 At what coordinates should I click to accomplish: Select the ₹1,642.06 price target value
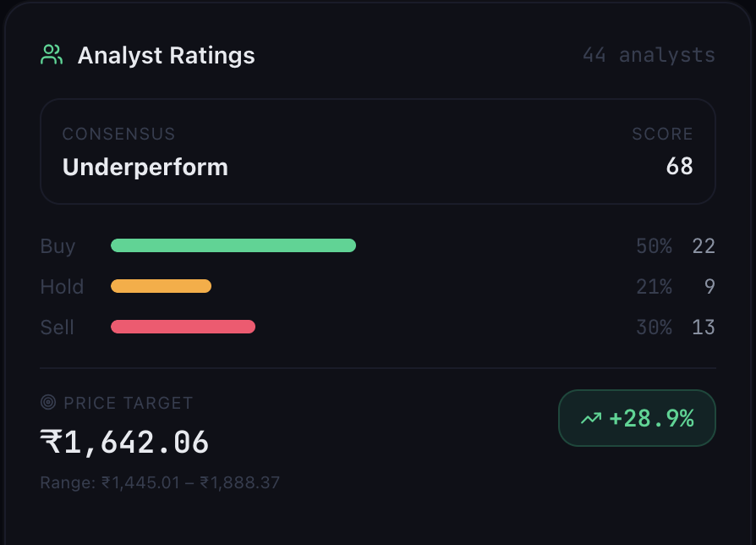pos(124,442)
